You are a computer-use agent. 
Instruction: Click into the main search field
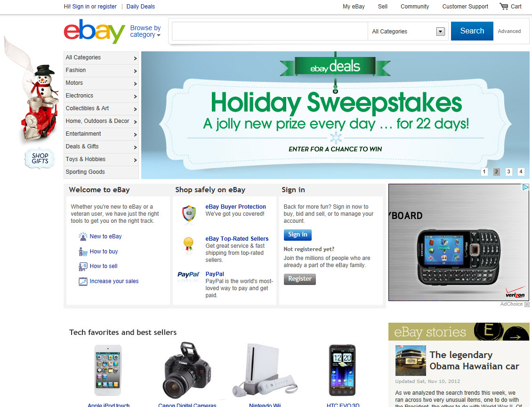point(270,31)
